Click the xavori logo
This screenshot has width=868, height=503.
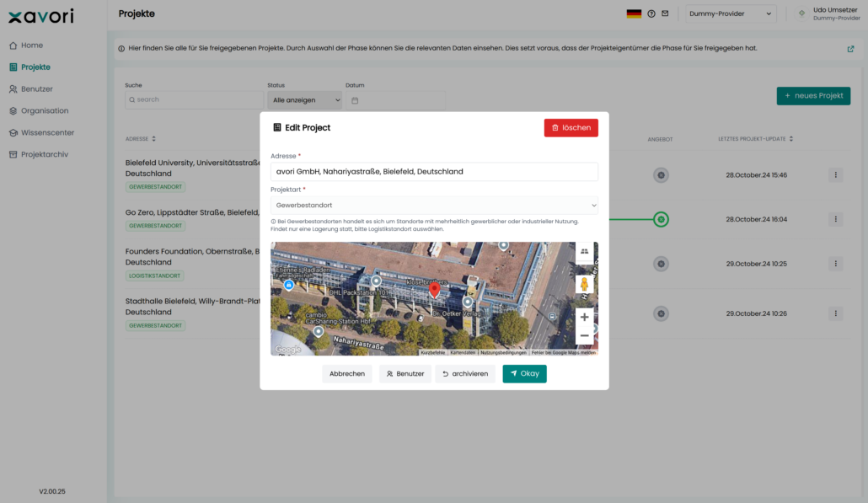coord(41,16)
